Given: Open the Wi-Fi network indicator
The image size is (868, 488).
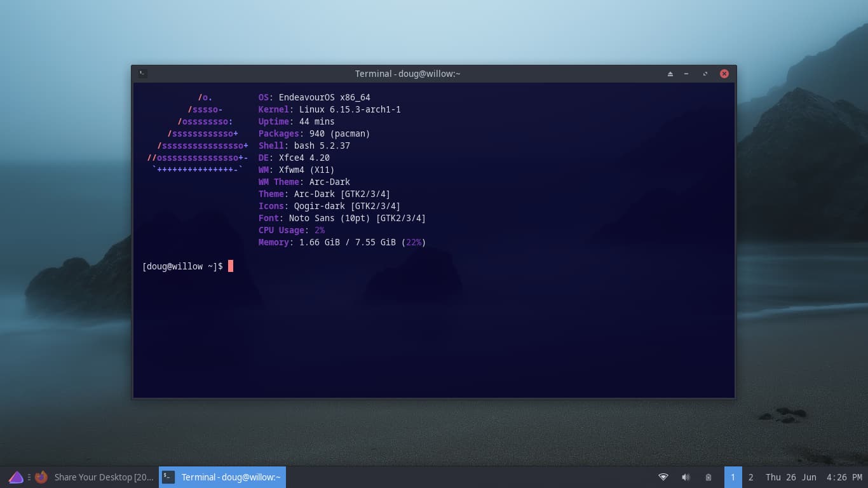Looking at the screenshot, I should point(663,477).
